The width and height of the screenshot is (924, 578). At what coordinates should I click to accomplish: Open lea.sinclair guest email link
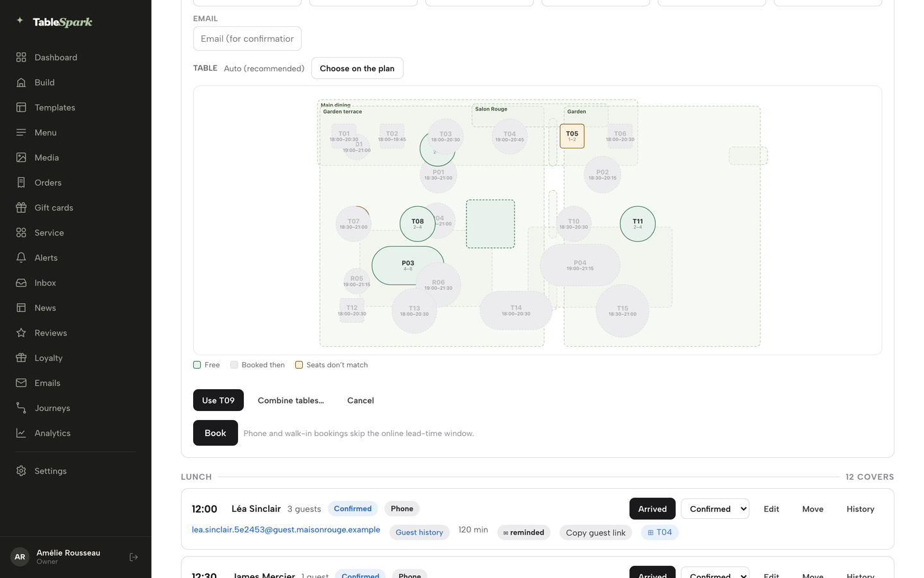(x=286, y=530)
